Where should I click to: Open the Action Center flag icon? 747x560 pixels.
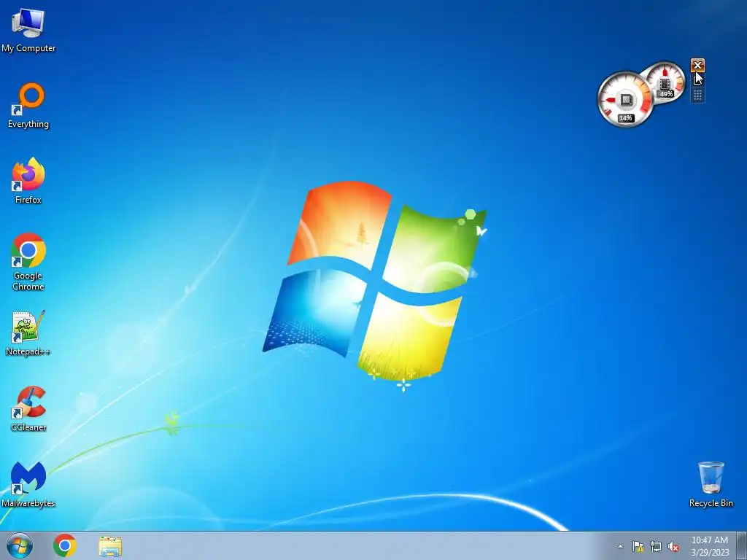638,546
